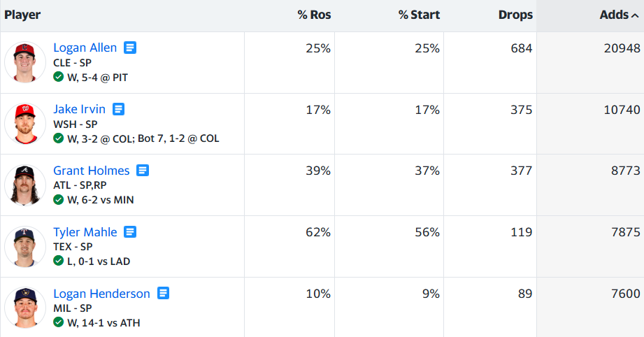
Task: Open Logan Allen's player notes icon
Action: (130, 48)
